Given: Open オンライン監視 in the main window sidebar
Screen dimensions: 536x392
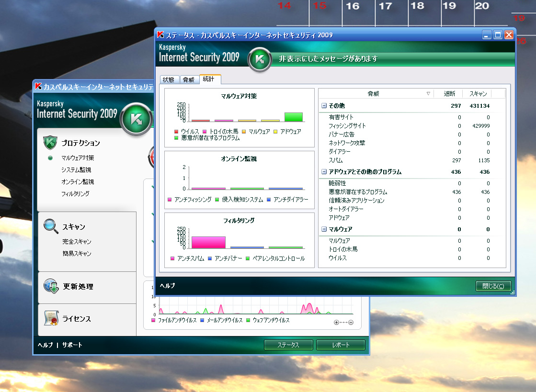Looking at the screenshot, I should [x=78, y=182].
